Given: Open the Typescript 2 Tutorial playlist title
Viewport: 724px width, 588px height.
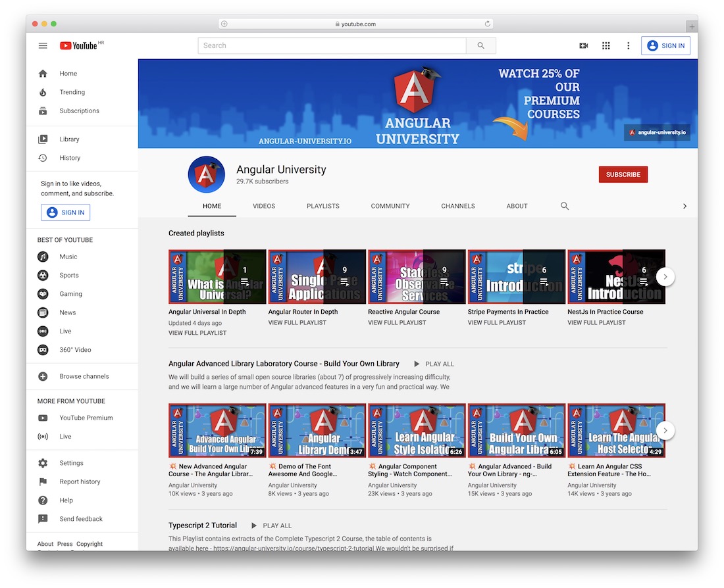Looking at the screenshot, I should pos(203,526).
